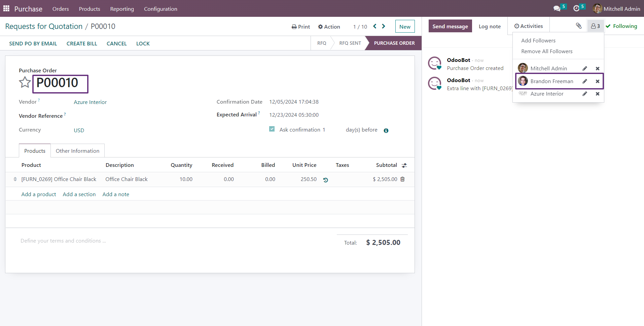Screen dimensions: 644x326
Task: Click Purchase app title
Action: tap(28, 9)
